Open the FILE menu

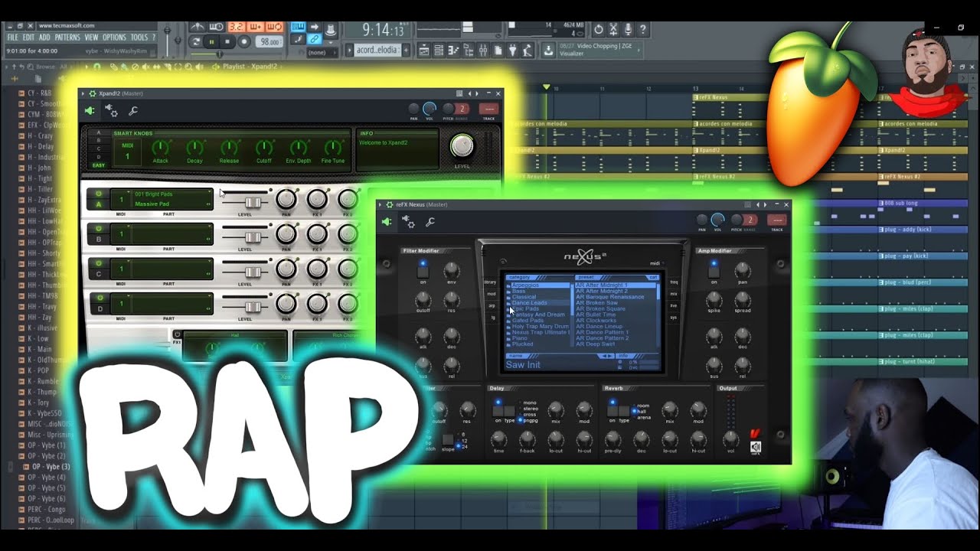(12, 37)
